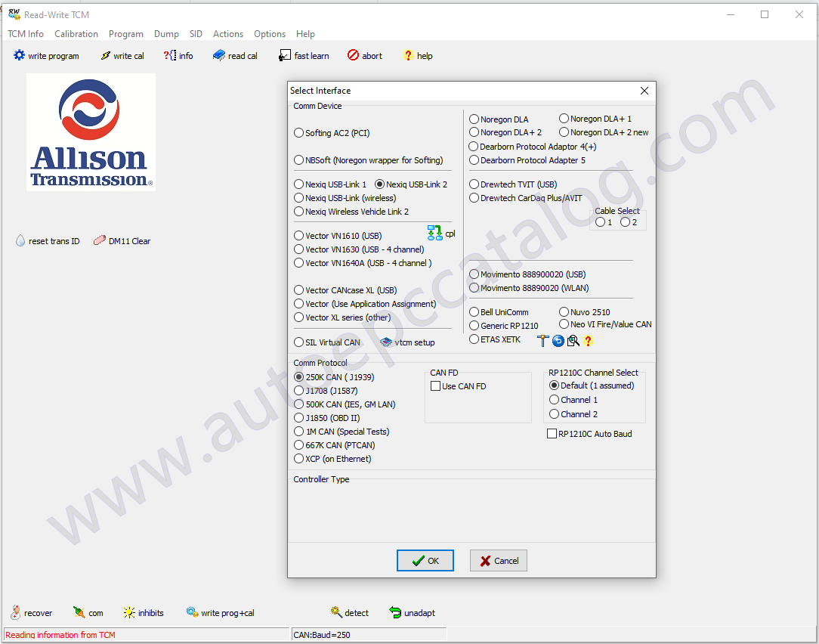The image size is (819, 644).
Task: Click the Cancel button
Action: tap(499, 560)
